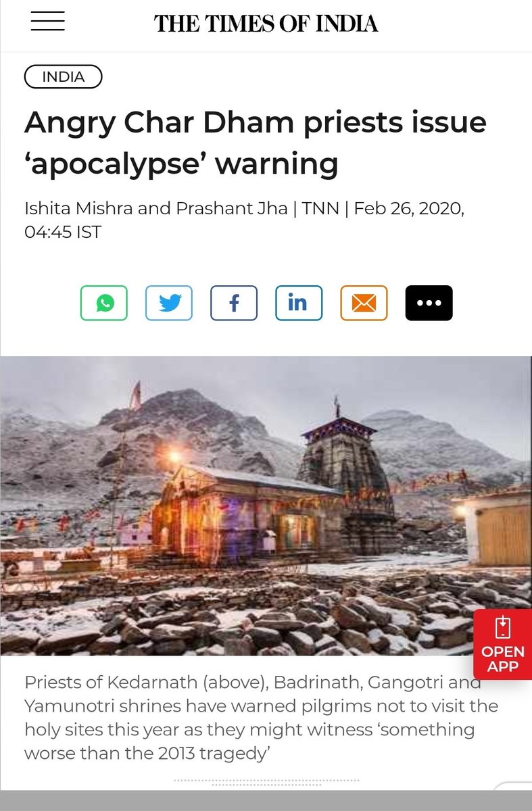The image size is (532, 811).
Task: Click the dotted separator below the caption
Action: [x=266, y=781]
